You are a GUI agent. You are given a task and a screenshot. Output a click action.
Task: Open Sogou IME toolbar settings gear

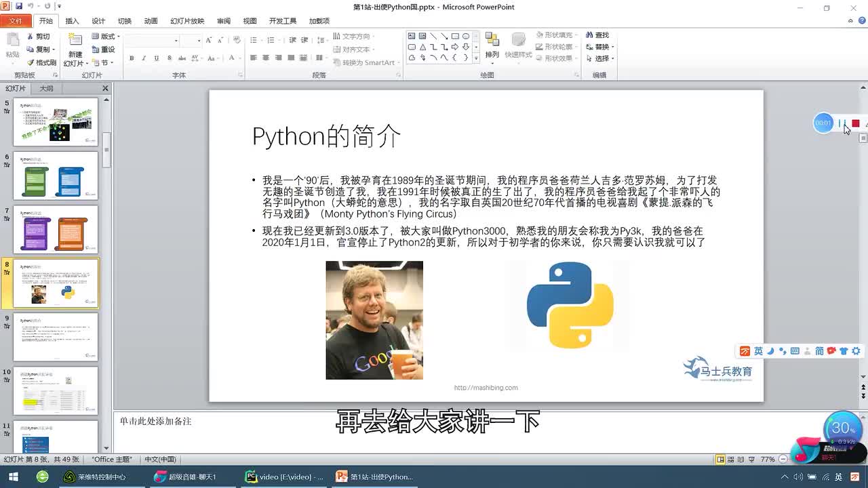click(856, 351)
